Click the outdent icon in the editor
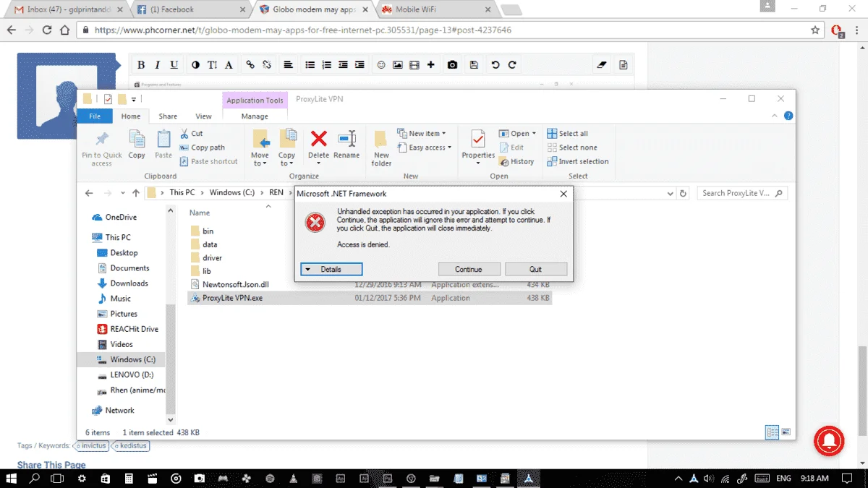Image resolution: width=868 pixels, height=488 pixels. (343, 64)
